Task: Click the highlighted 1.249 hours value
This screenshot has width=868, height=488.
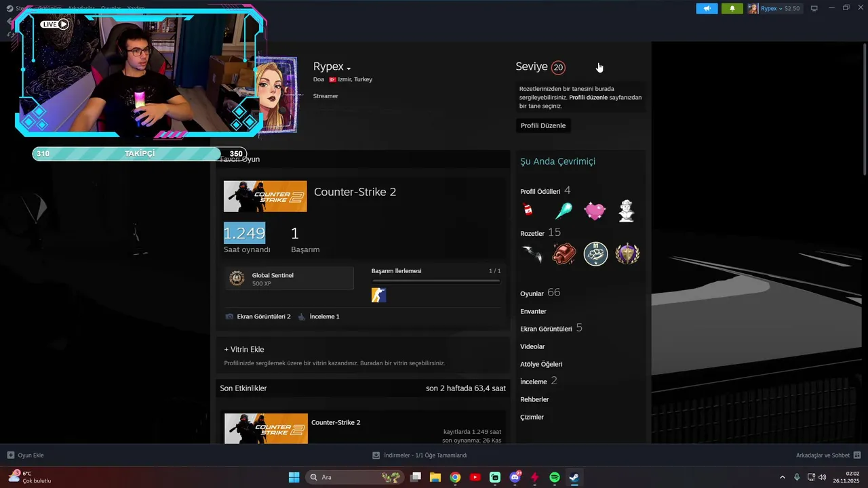Action: pyautogui.click(x=244, y=233)
